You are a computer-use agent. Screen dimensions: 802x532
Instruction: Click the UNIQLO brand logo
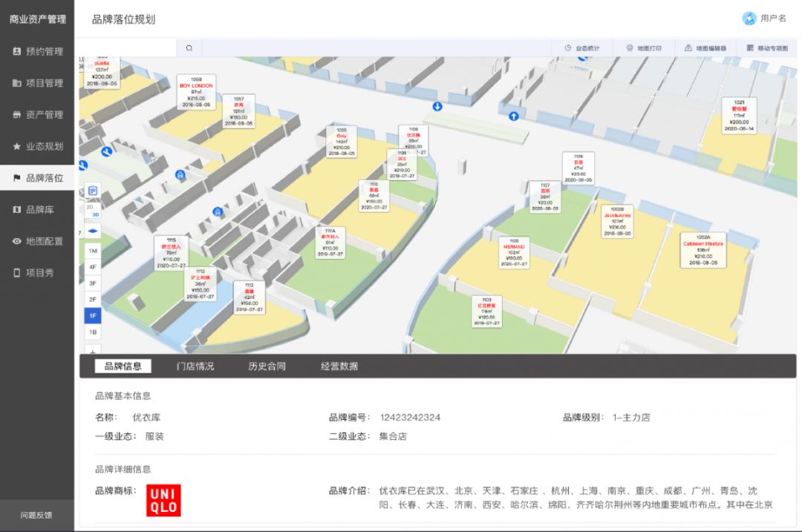(x=163, y=500)
